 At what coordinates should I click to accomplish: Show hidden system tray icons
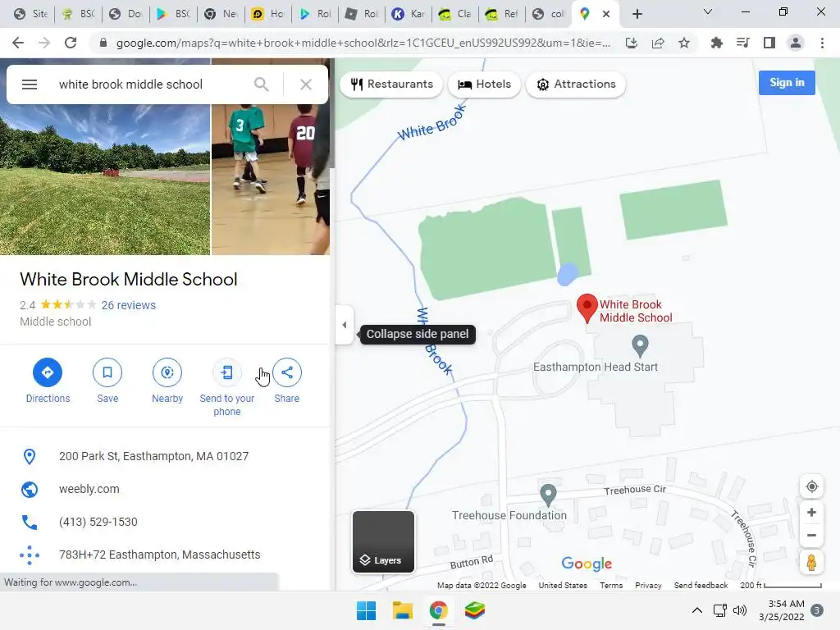click(x=697, y=610)
